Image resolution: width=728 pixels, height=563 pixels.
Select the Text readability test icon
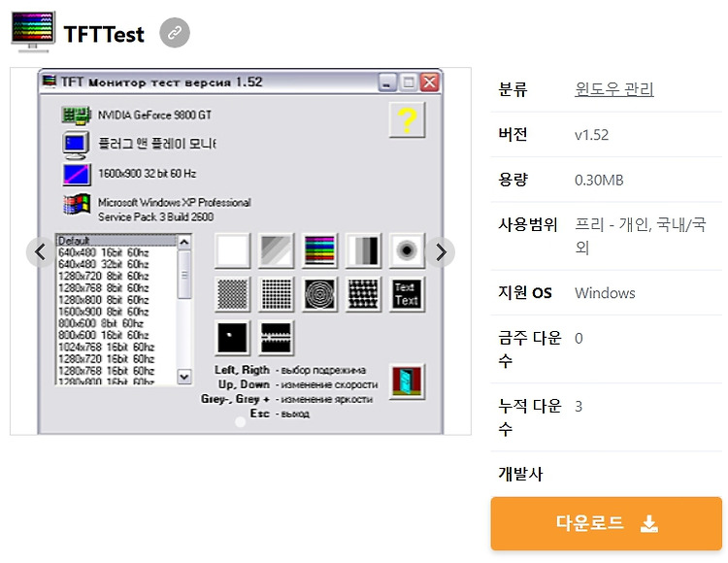(x=407, y=294)
